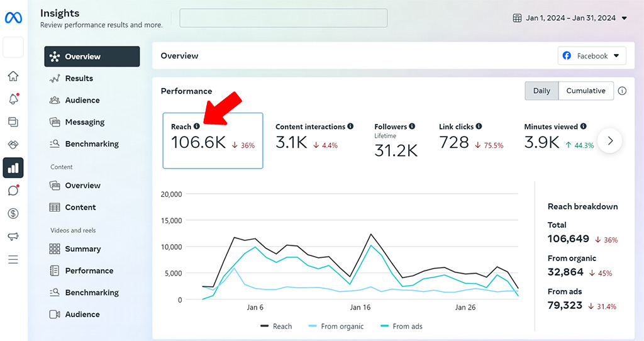
Task: Go to Results in the sidebar
Action: pyautogui.click(x=79, y=79)
